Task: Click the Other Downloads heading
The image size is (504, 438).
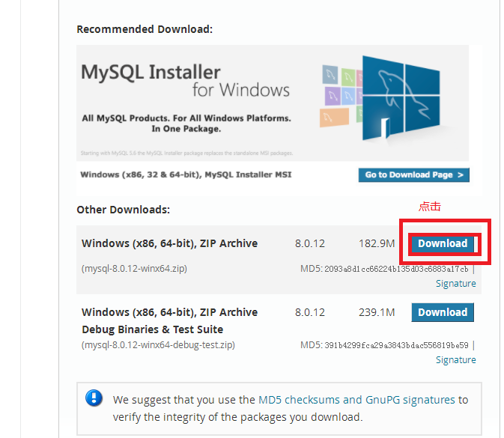Action: click(x=123, y=210)
